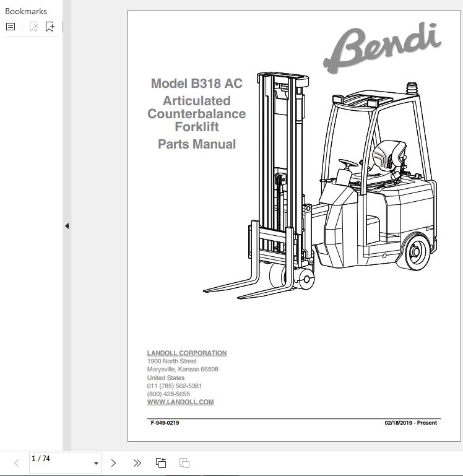Click 'Marysville, Kansas 66508' text
Viewport: 463px width, 476px height.
click(x=183, y=369)
